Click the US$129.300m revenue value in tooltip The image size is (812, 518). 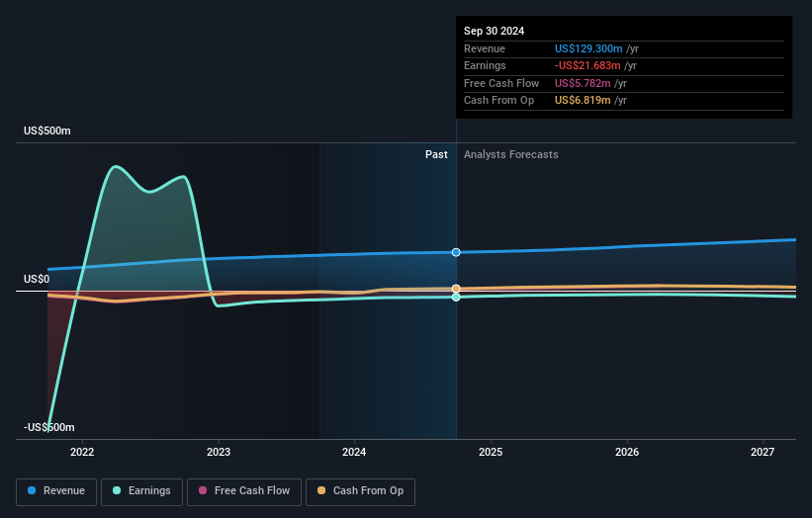(x=588, y=48)
